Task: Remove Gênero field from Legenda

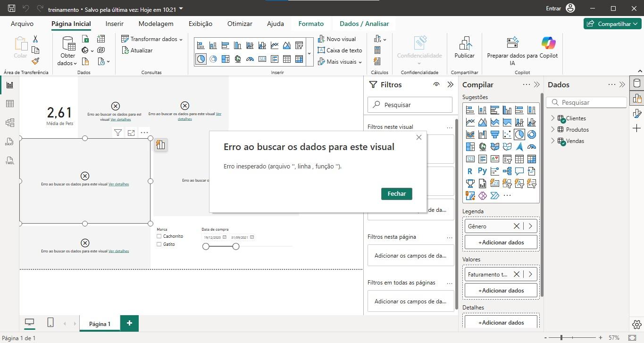Action: [x=517, y=226]
